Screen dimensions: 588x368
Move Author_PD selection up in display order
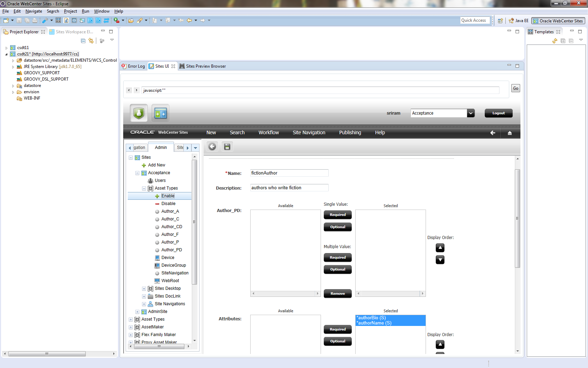click(440, 248)
